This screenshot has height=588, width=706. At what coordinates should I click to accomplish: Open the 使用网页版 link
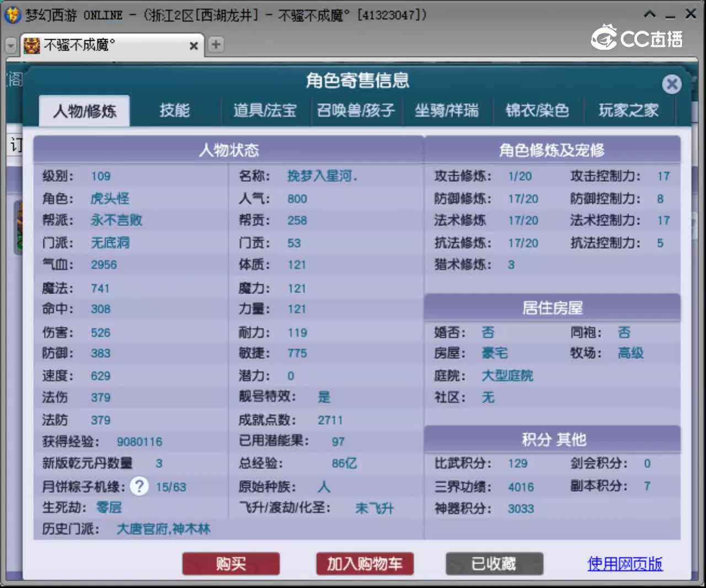point(625,564)
